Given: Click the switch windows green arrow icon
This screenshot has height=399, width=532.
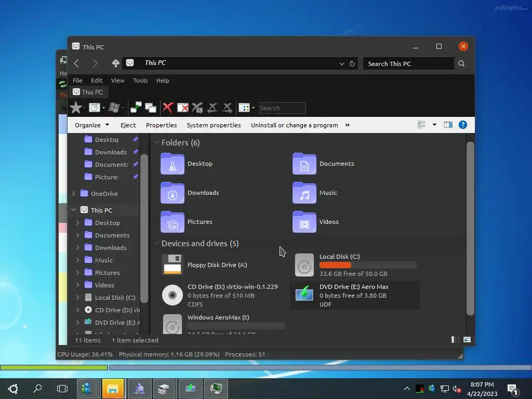Looking at the screenshot, I should tap(136, 108).
